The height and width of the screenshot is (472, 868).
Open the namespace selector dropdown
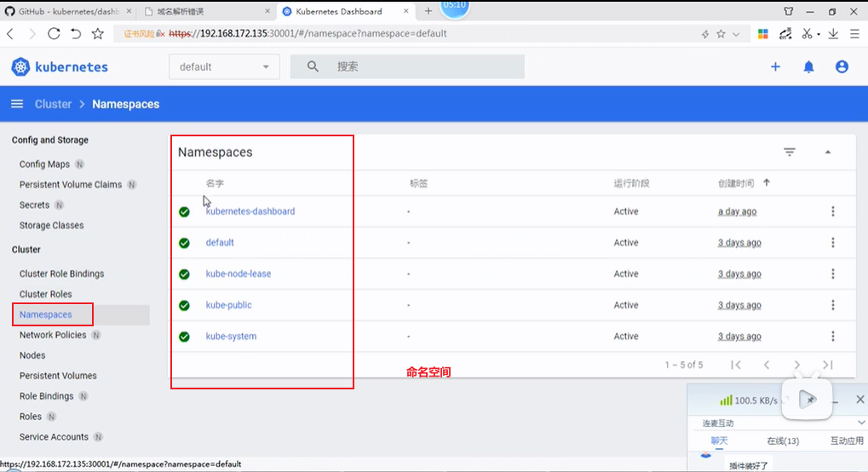click(224, 66)
